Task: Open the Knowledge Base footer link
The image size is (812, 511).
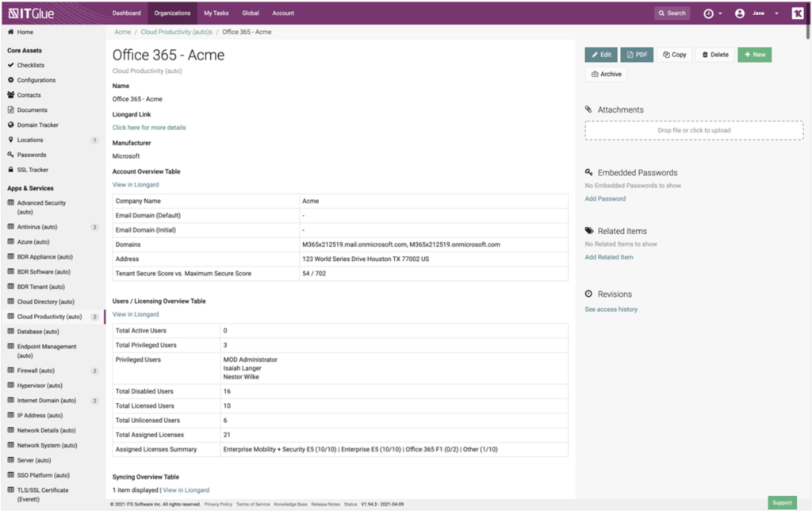Action: coord(290,505)
